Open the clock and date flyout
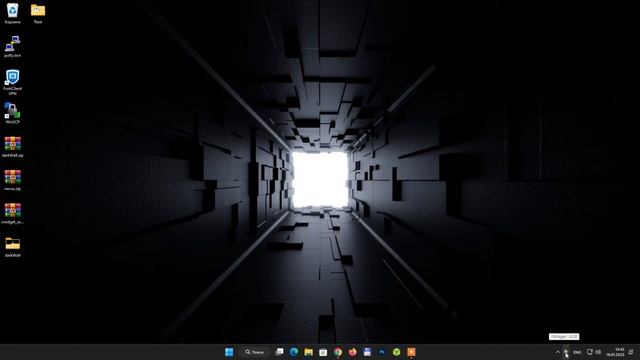This screenshot has height=360, width=640. pos(616,352)
